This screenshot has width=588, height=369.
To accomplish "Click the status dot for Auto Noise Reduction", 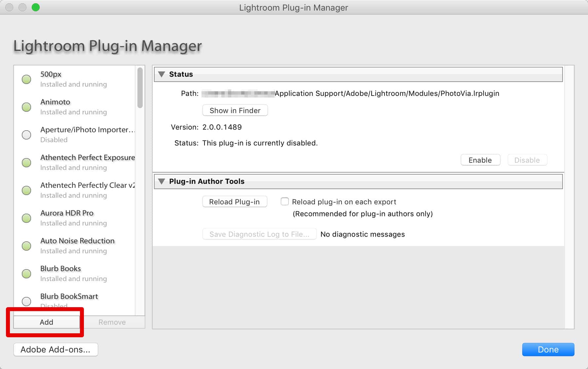I will point(26,246).
